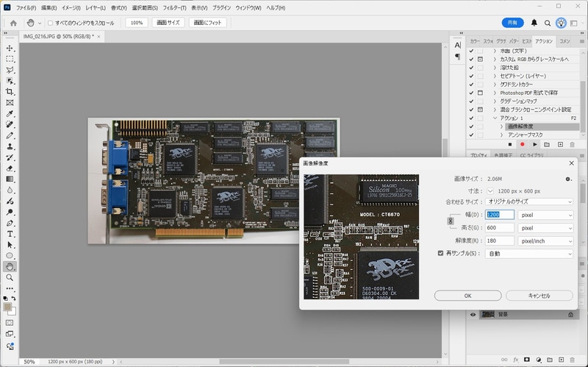
Task: Toggle dialog control for グラデーションマップ action
Action: click(x=480, y=101)
